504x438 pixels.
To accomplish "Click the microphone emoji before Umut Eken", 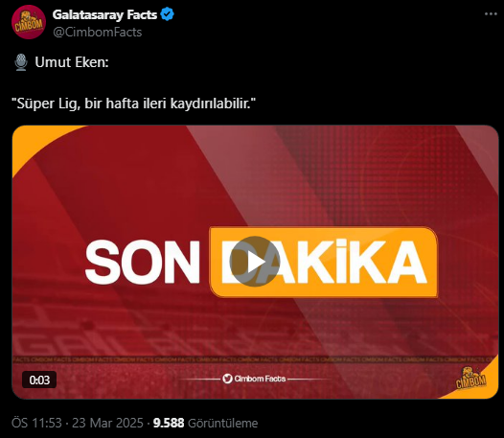I will [21, 62].
